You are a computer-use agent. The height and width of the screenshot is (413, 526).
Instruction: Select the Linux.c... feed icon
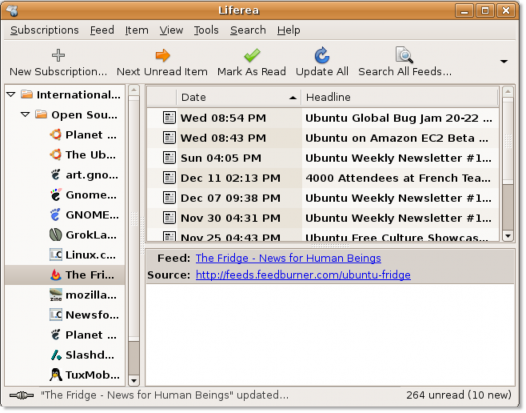(56, 255)
